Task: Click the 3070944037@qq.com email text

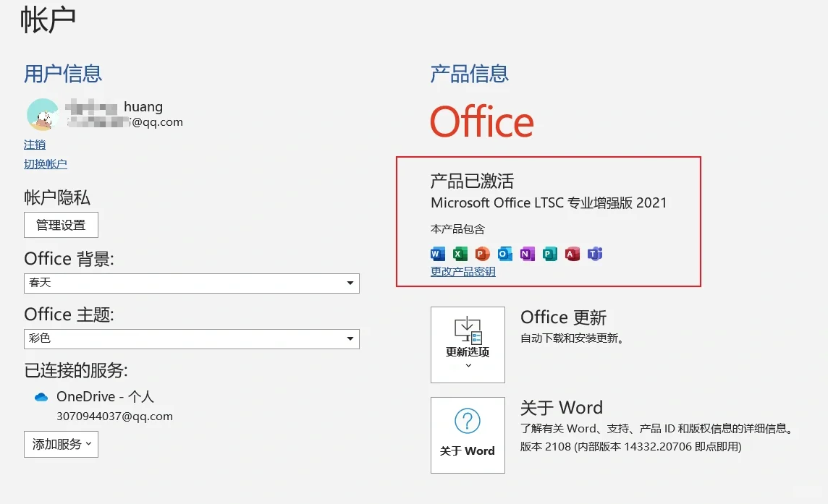Action: pyautogui.click(x=114, y=417)
